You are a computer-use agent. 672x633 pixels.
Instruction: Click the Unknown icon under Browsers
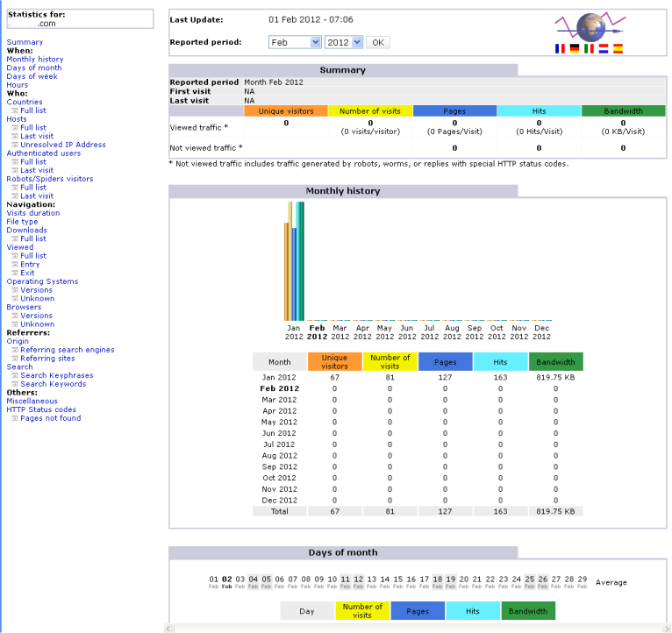click(15, 324)
